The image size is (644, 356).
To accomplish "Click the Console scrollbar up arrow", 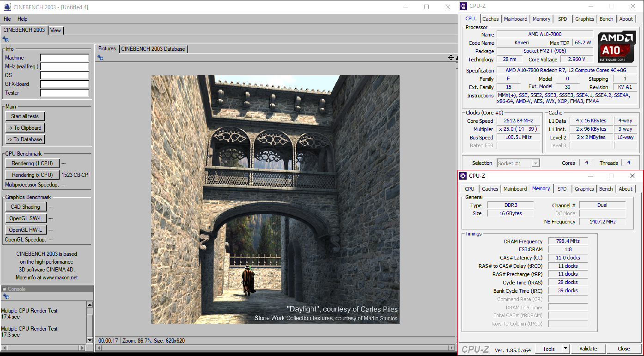I will pyautogui.click(x=90, y=305).
